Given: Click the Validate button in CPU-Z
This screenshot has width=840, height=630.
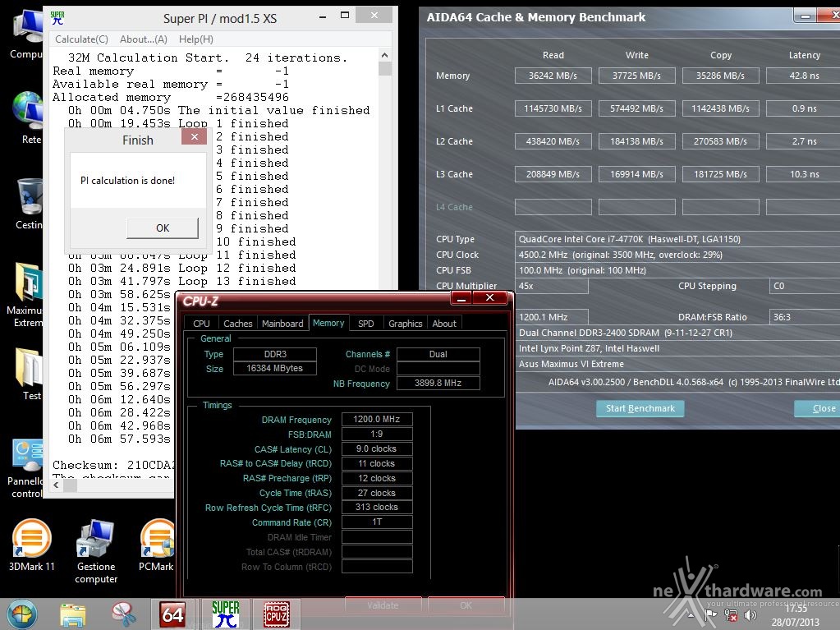Looking at the screenshot, I should (383, 605).
